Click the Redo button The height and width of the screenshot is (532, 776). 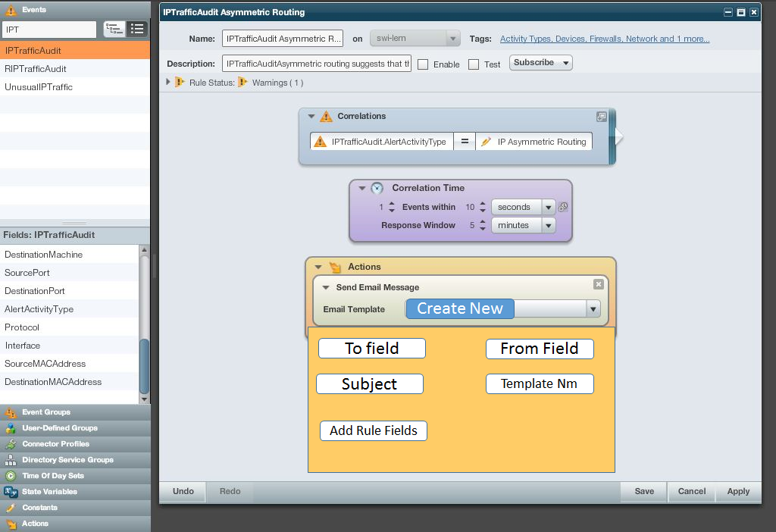click(x=230, y=491)
